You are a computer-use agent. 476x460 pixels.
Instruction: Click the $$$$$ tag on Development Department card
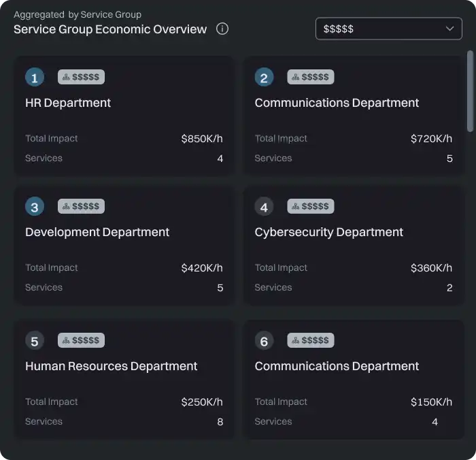click(81, 206)
